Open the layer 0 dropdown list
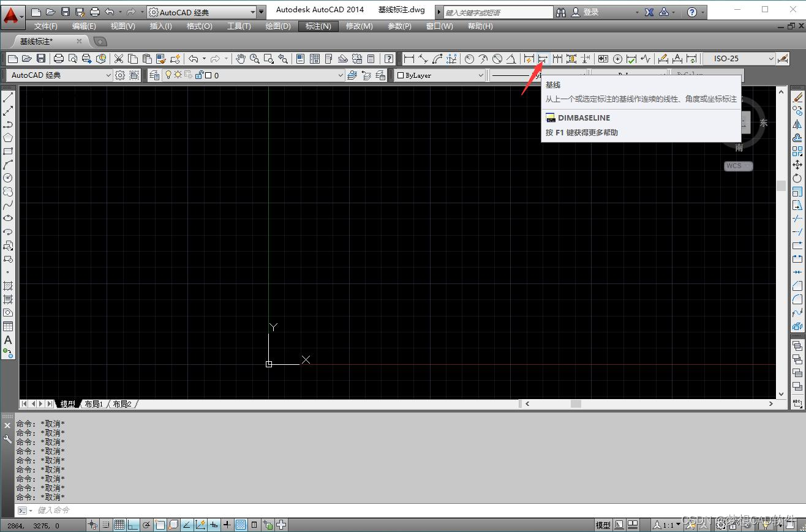Screen dimensions: 806x532 341,75
